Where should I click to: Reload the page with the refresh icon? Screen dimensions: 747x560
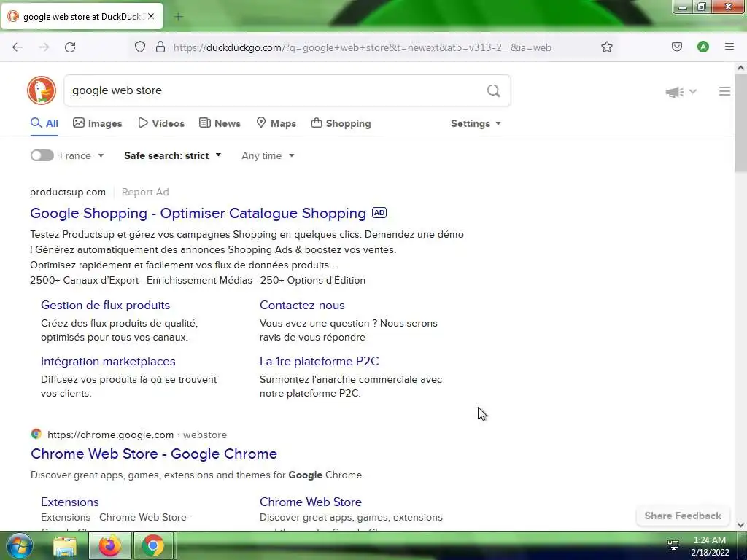70,47
